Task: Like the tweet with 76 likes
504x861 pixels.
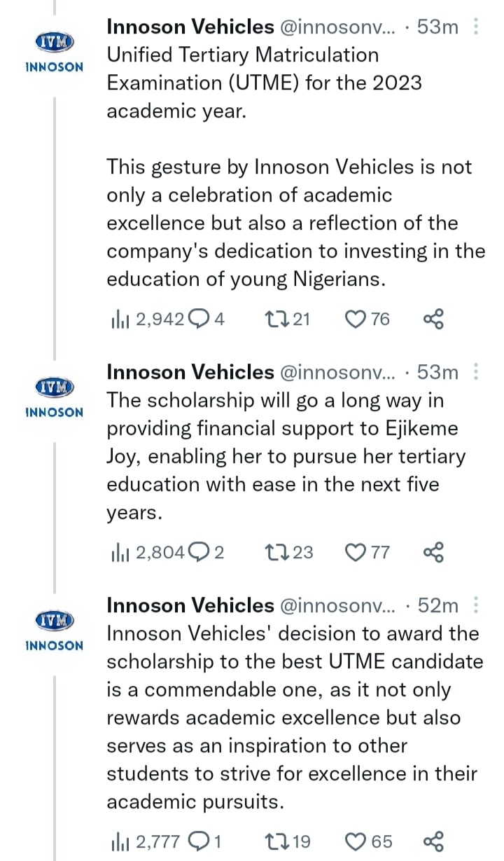Action: pyautogui.click(x=357, y=319)
